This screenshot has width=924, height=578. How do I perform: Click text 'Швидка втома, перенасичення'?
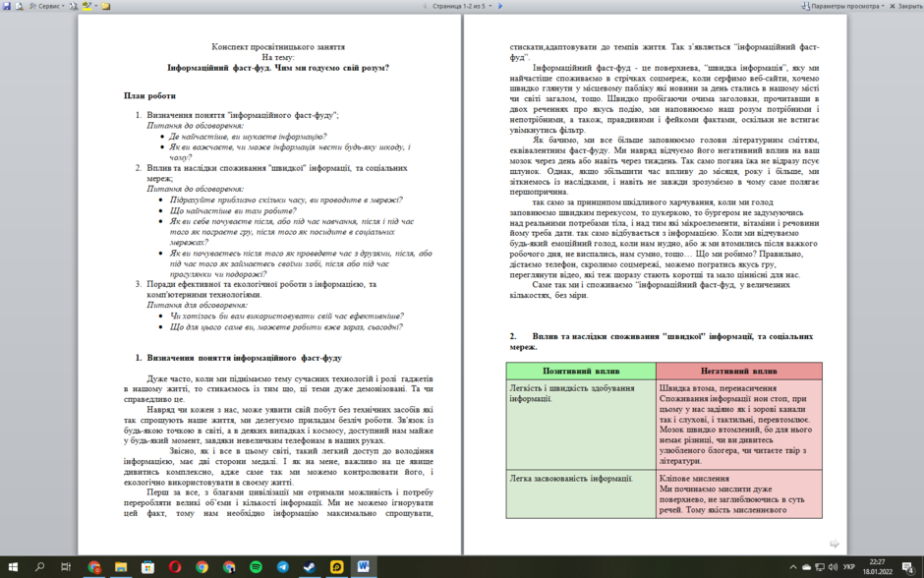coord(718,388)
